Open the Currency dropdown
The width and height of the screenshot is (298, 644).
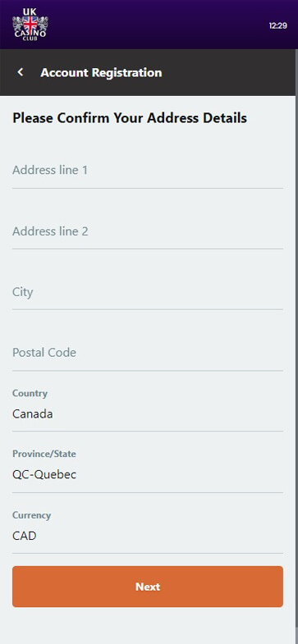[148, 526]
